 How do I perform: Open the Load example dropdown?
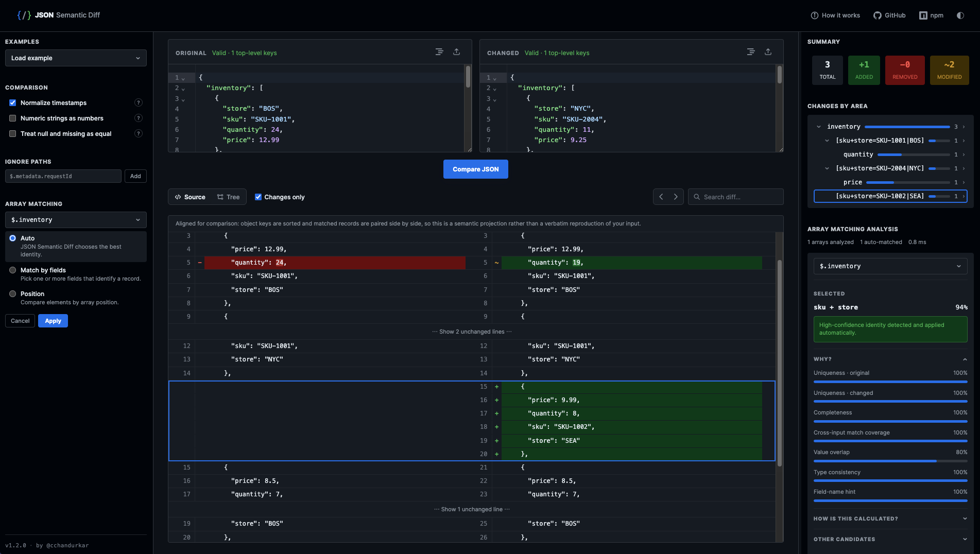pyautogui.click(x=76, y=58)
